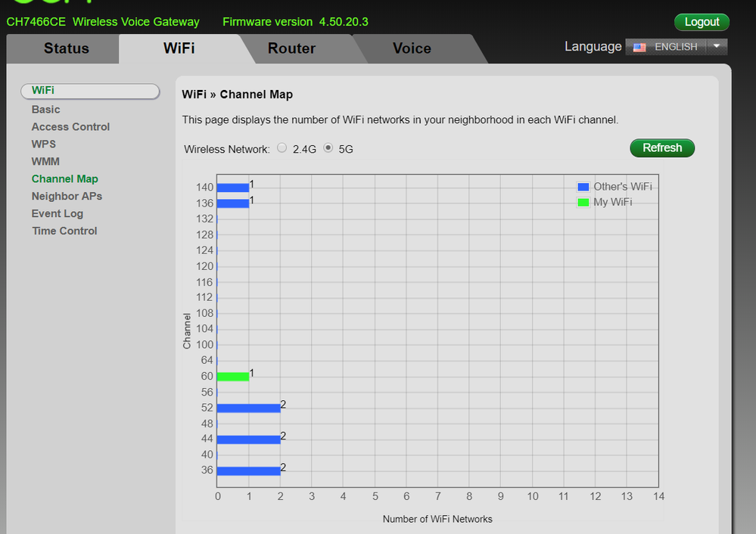The image size is (756, 534).
Task: View the Event Log page
Action: point(57,213)
